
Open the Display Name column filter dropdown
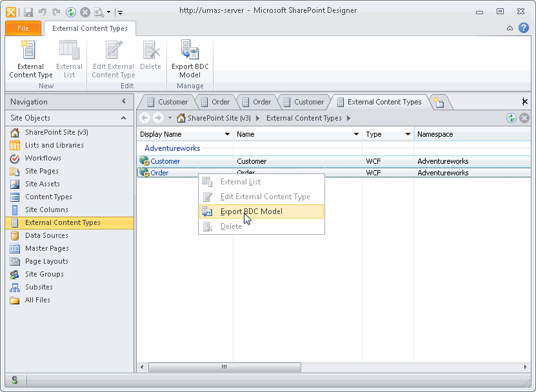pyautogui.click(x=227, y=134)
